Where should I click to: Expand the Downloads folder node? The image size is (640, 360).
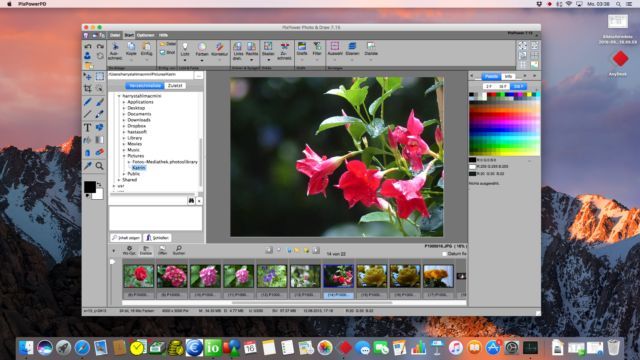click(124, 120)
